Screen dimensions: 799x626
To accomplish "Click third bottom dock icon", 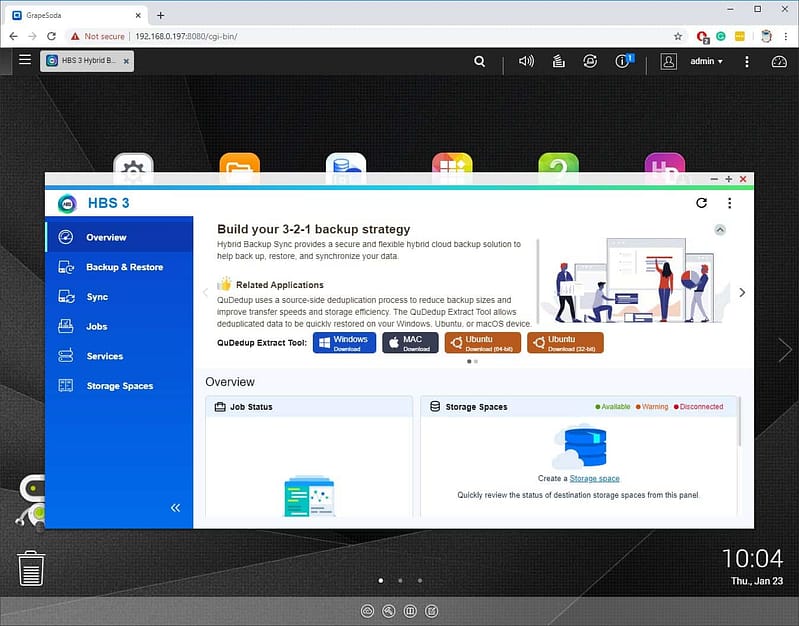I will pyautogui.click(x=410, y=611).
